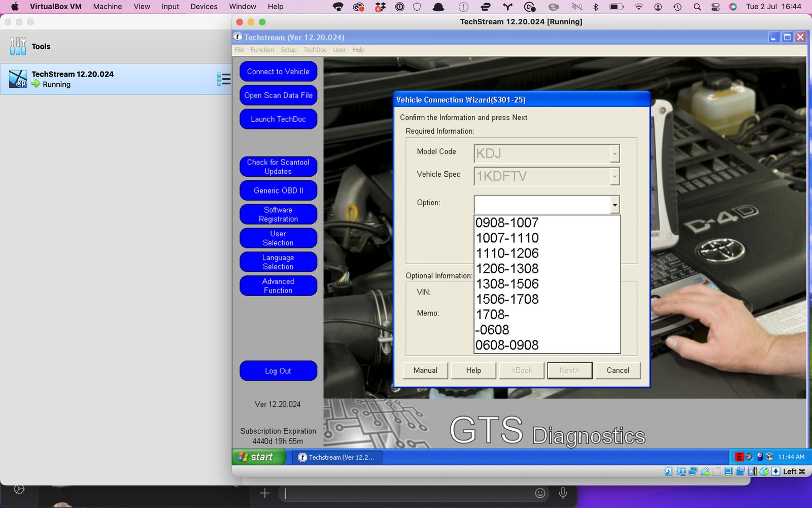Click the recording icon in VirtualBox status bar
Screen dimensions: 812x508
740,471
